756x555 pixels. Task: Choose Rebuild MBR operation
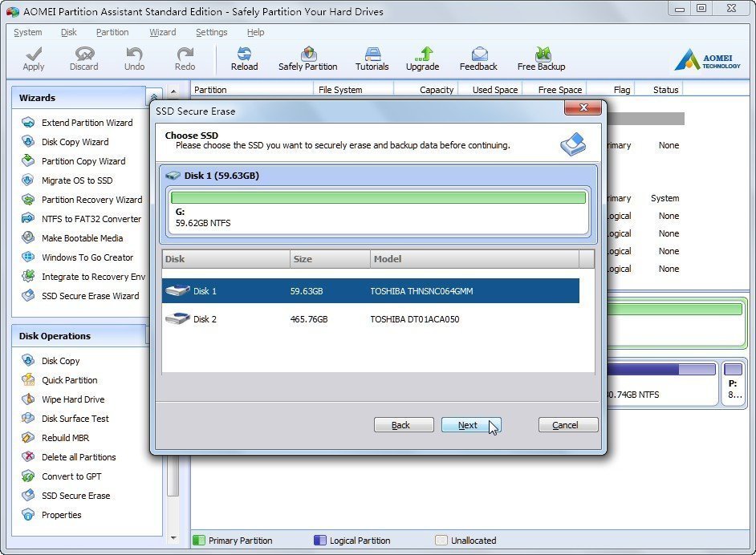click(x=65, y=439)
